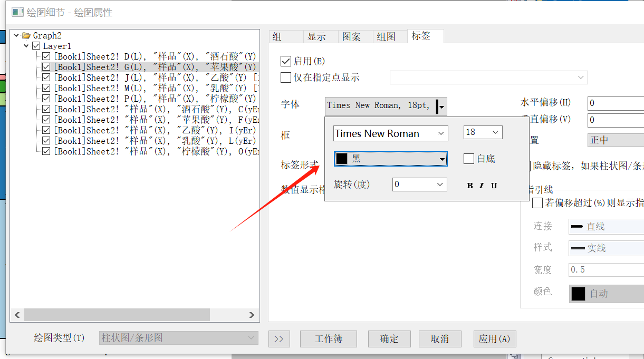Viewport: 644px width, 359px height.
Task: Open the 黑 font color picker
Action: [x=390, y=159]
